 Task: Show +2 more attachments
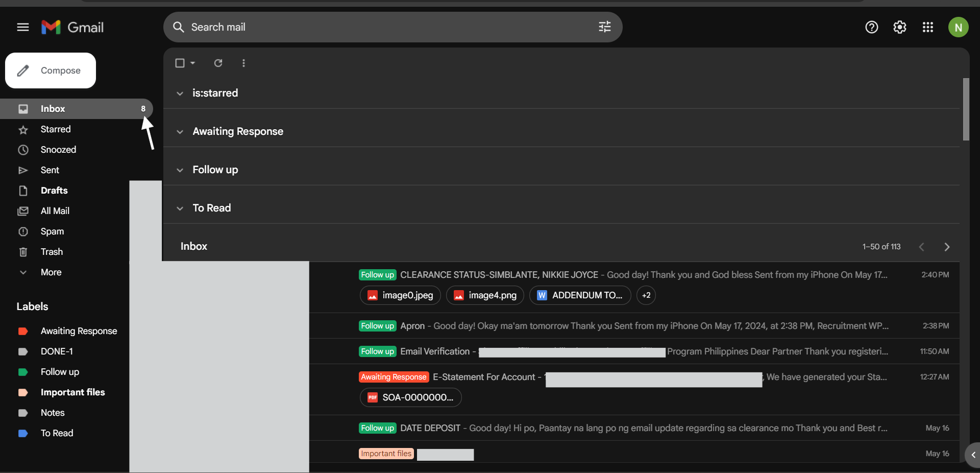pos(646,295)
